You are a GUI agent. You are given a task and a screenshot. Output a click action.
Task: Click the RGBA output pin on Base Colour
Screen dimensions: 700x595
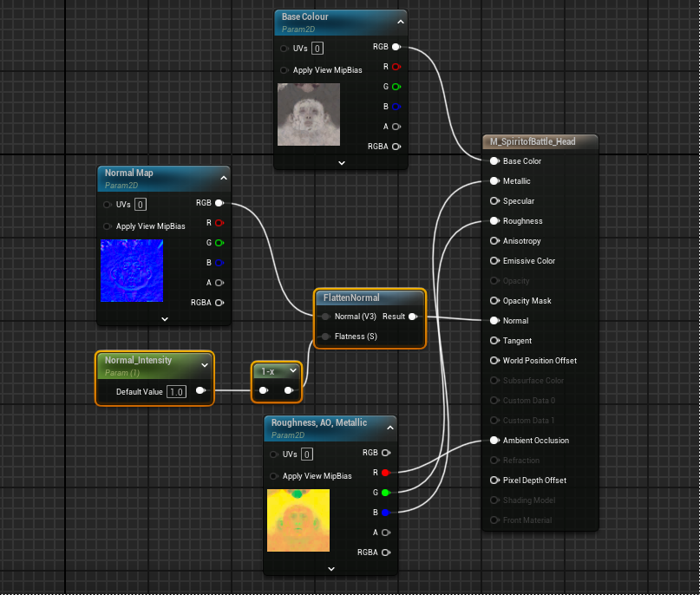[x=396, y=147]
